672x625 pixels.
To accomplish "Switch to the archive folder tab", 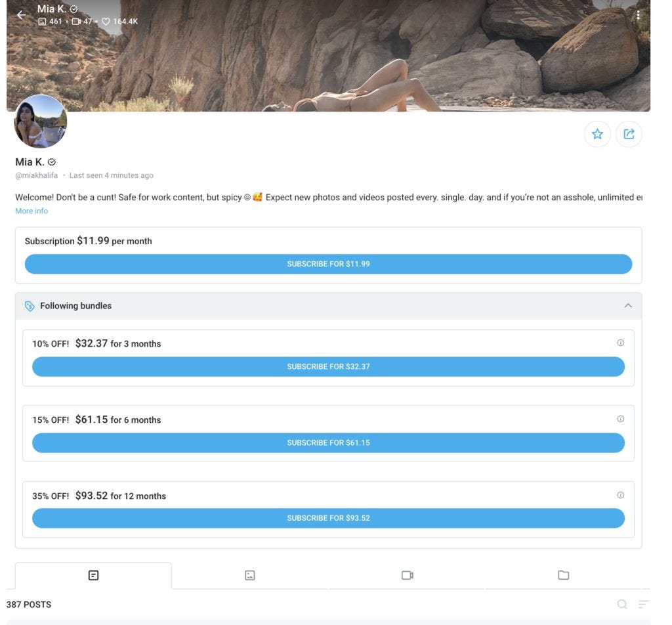I will coord(564,575).
